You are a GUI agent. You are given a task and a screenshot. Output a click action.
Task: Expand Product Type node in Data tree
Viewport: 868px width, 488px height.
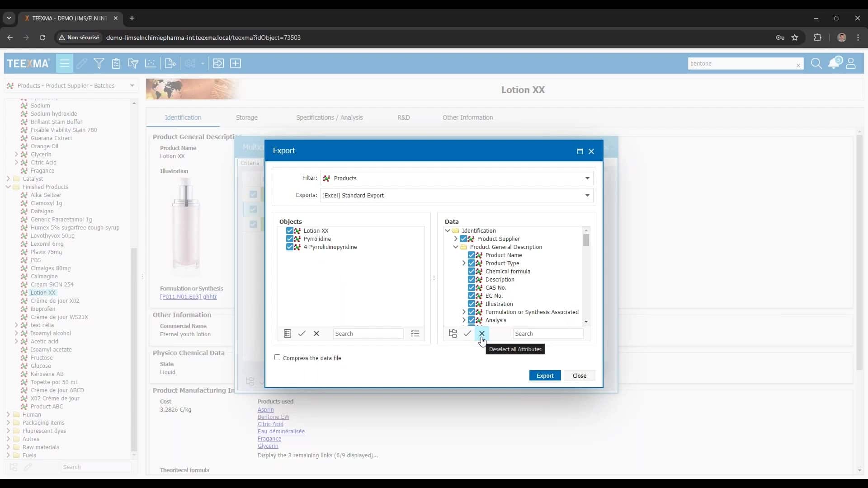(464, 263)
